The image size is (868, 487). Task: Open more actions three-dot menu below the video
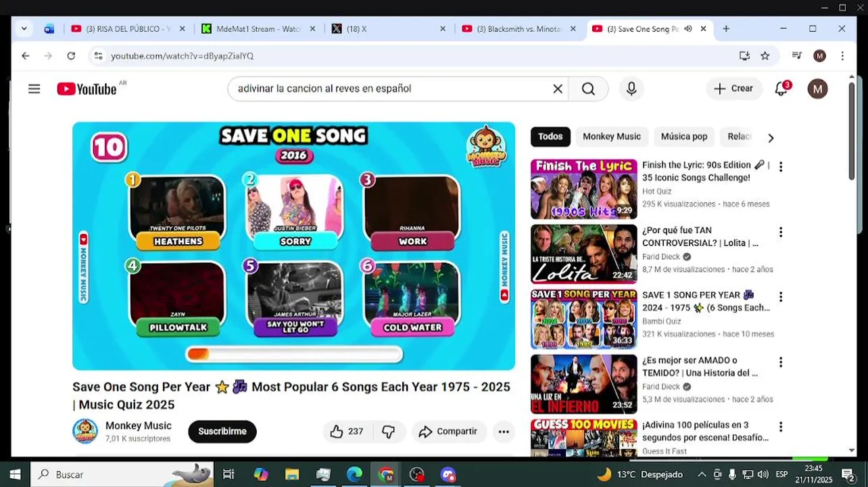click(x=504, y=432)
